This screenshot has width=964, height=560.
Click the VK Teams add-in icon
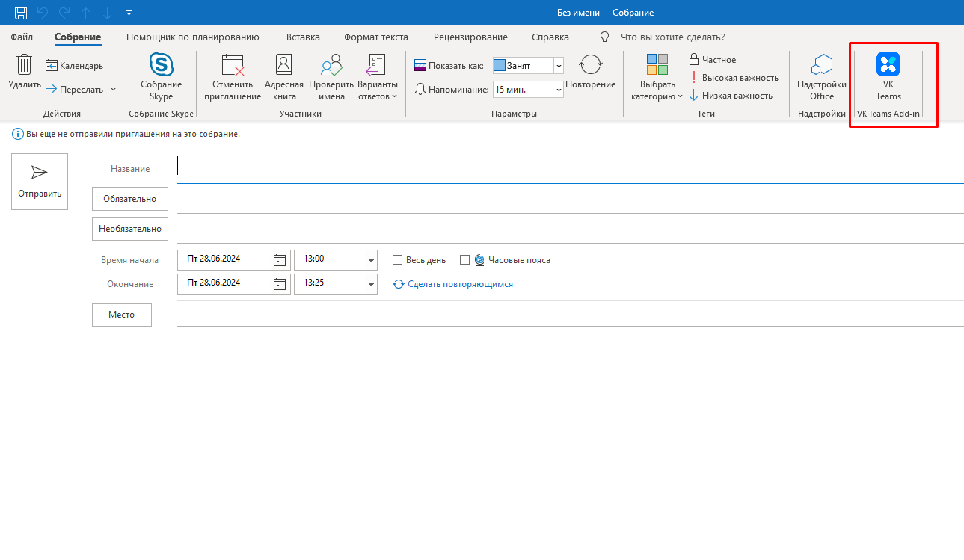click(x=888, y=66)
